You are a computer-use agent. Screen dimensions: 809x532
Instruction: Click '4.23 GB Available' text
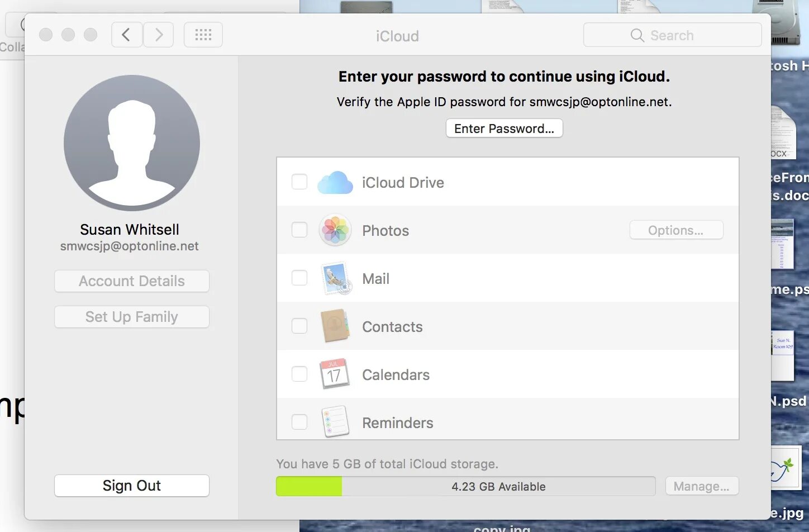[x=498, y=487]
